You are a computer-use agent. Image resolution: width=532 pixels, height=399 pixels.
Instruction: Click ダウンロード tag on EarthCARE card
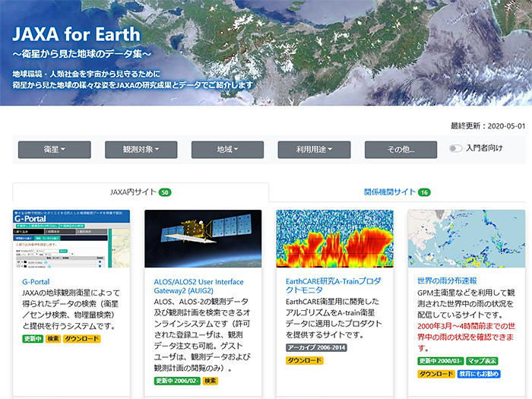click(x=305, y=360)
